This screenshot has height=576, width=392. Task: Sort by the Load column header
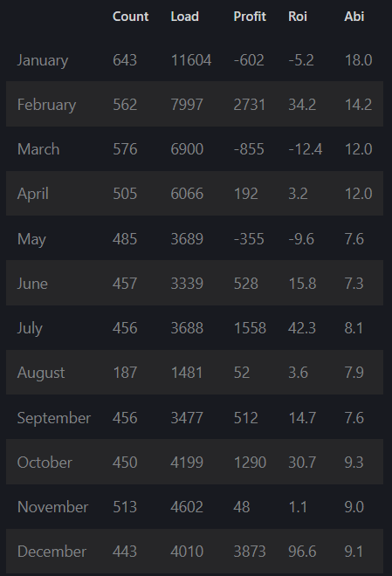[x=185, y=17]
